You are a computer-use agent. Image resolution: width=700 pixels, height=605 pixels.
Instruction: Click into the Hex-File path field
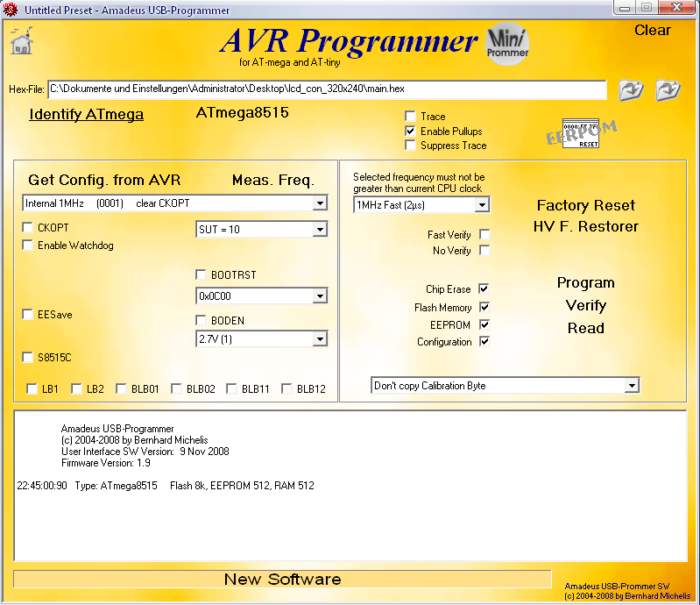point(328,89)
